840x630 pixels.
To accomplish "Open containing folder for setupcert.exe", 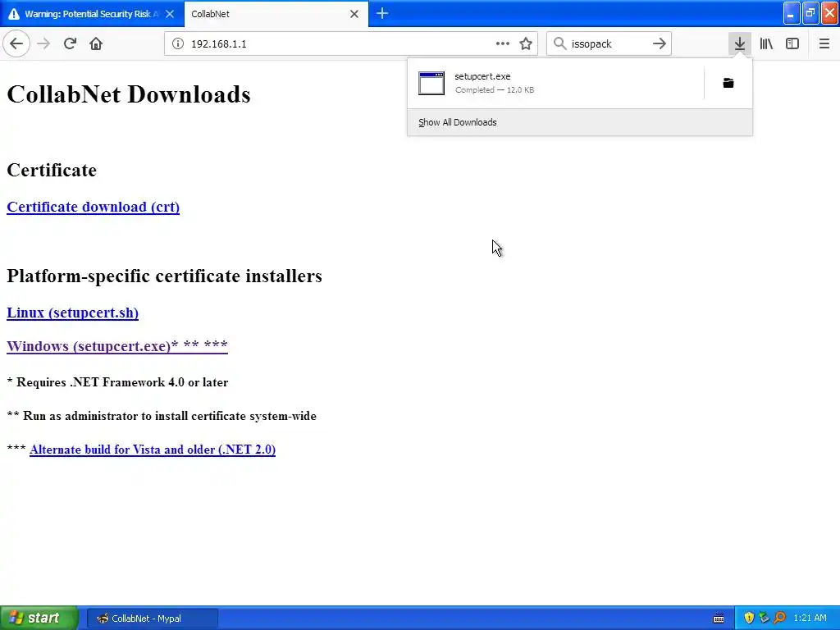I will click(728, 83).
